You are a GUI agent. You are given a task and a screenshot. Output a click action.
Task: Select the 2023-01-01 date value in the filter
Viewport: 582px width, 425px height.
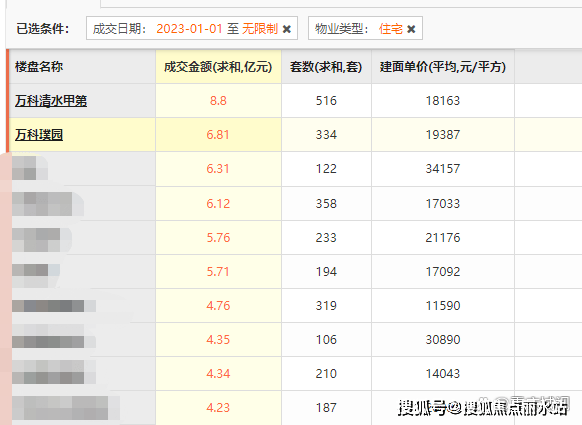click(189, 29)
